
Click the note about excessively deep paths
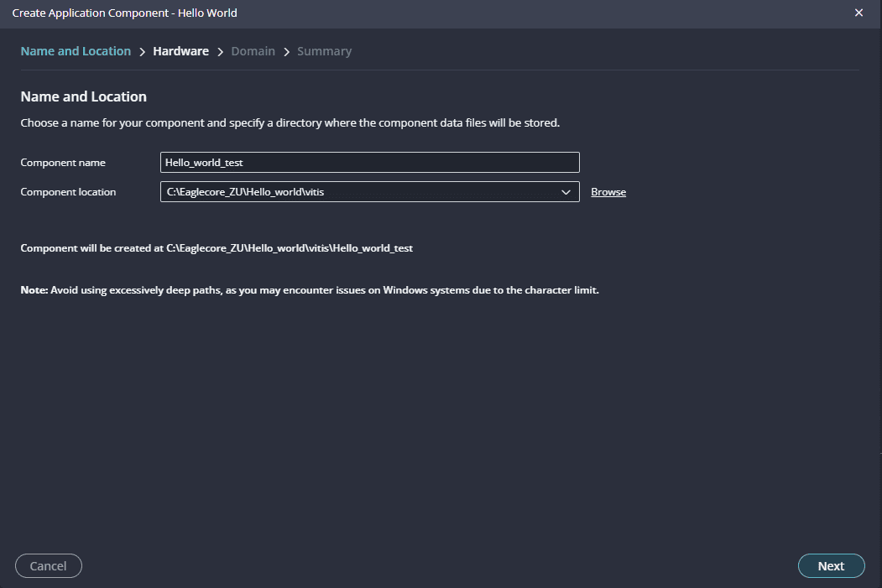coord(309,290)
